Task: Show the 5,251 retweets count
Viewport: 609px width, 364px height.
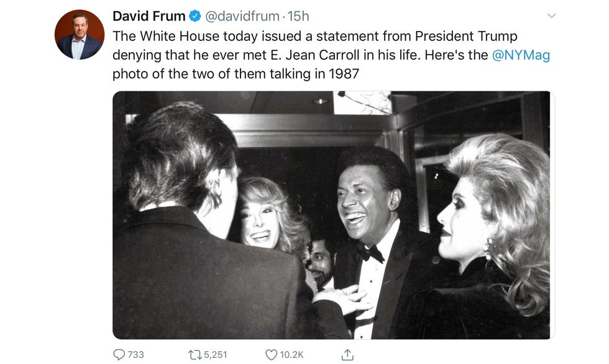Action: (x=214, y=354)
